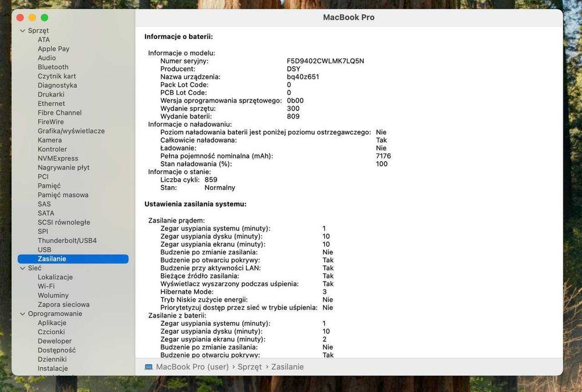Viewport: 582px width, 392px height.
Task: Select SCSI równoległe entry
Action: pyautogui.click(x=64, y=223)
